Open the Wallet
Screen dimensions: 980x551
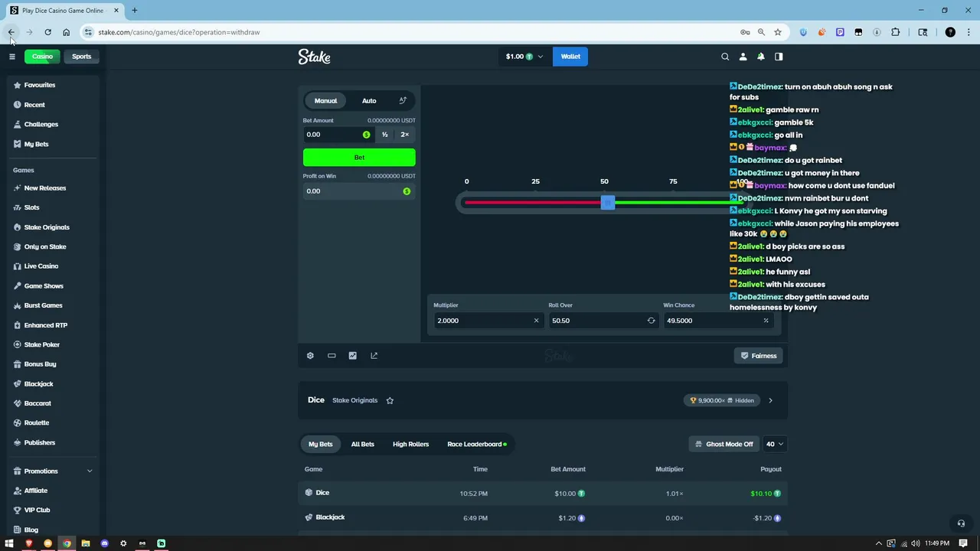pyautogui.click(x=570, y=57)
